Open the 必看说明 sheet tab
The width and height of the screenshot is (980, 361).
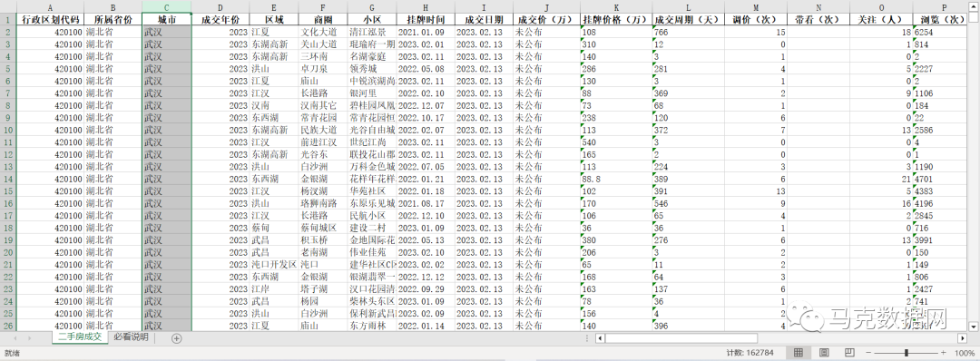click(132, 338)
